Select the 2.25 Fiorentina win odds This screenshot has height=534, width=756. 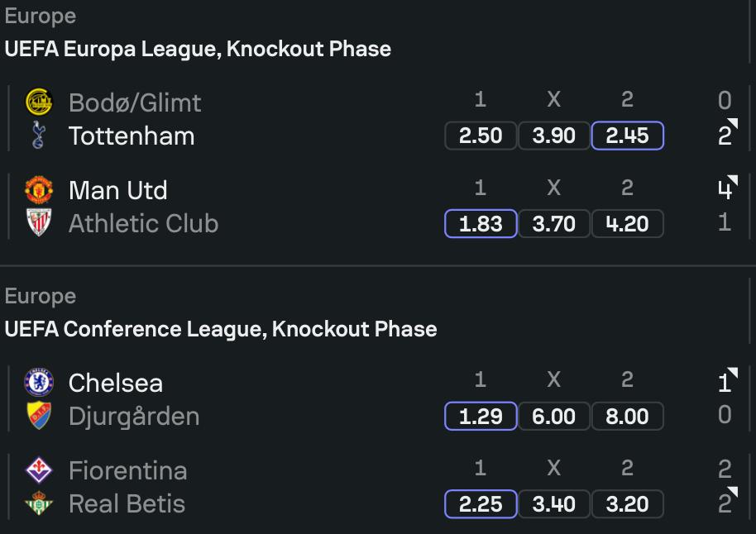481,504
